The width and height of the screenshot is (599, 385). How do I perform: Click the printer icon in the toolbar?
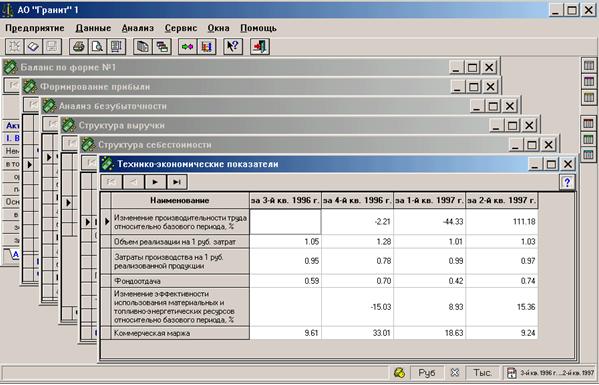(79, 47)
